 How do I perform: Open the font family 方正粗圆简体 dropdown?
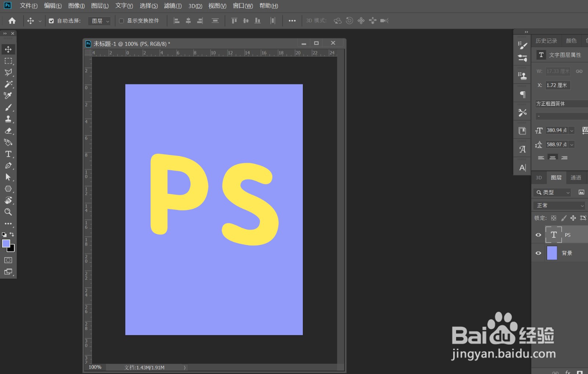pos(561,104)
